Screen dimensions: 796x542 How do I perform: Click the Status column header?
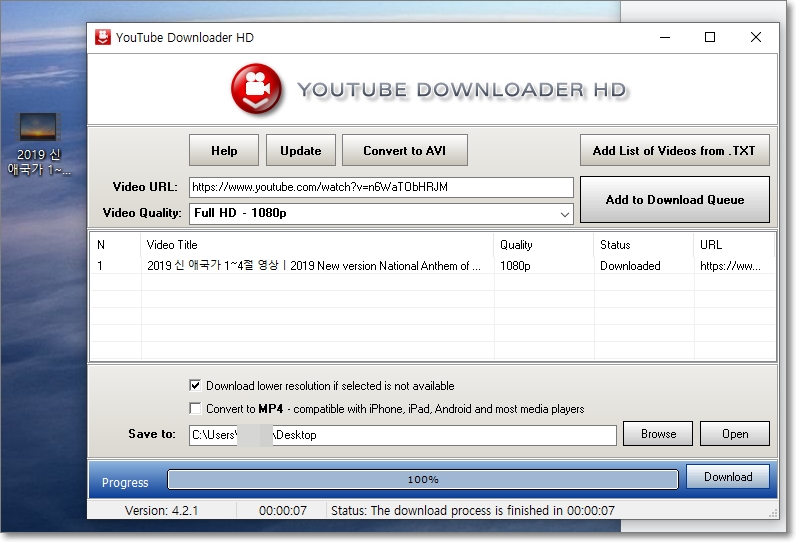643,245
